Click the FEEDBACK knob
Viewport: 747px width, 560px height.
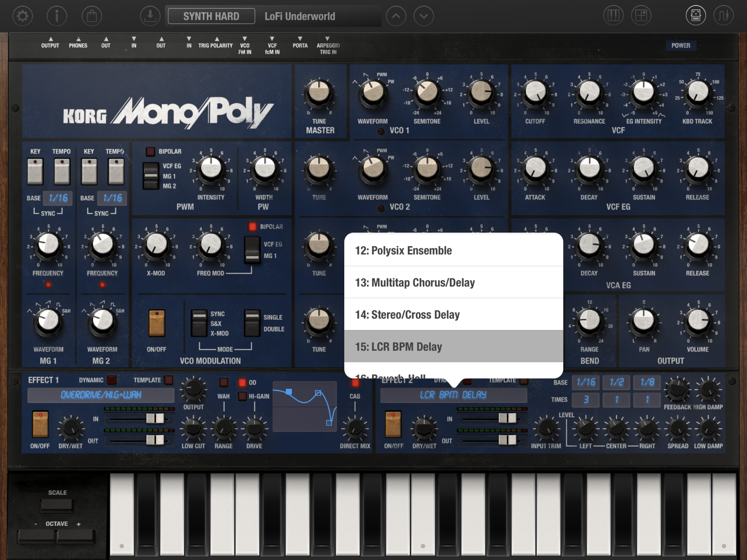[x=677, y=389]
